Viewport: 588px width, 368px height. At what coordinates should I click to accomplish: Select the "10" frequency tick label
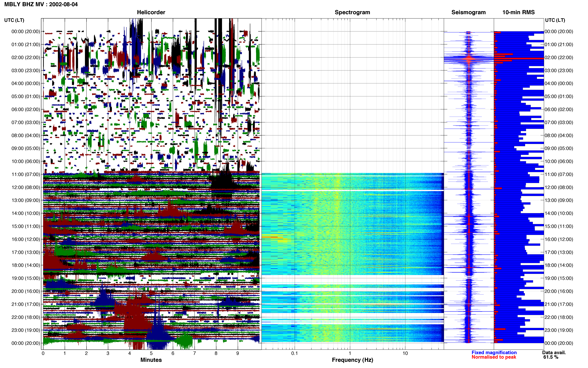[405, 353]
